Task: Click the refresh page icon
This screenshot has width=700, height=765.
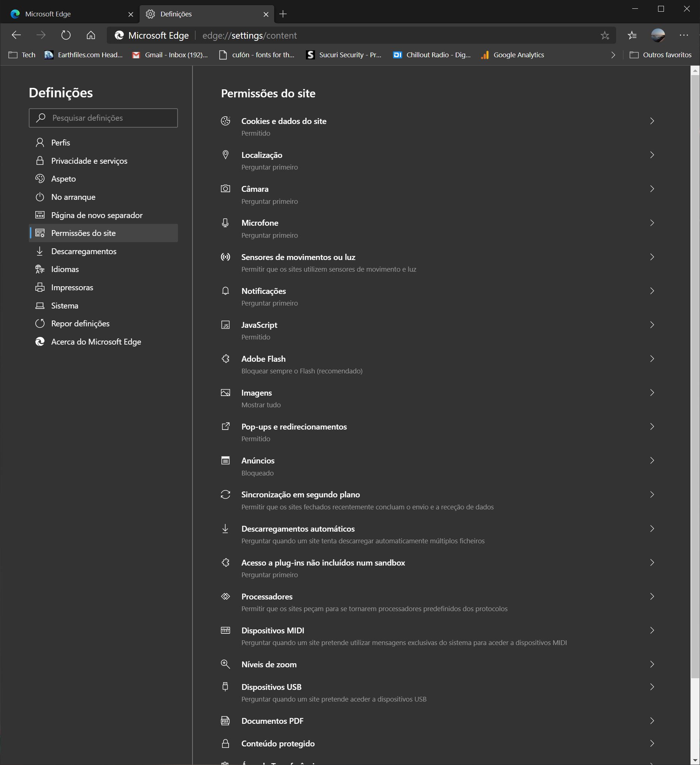Action: (x=66, y=35)
